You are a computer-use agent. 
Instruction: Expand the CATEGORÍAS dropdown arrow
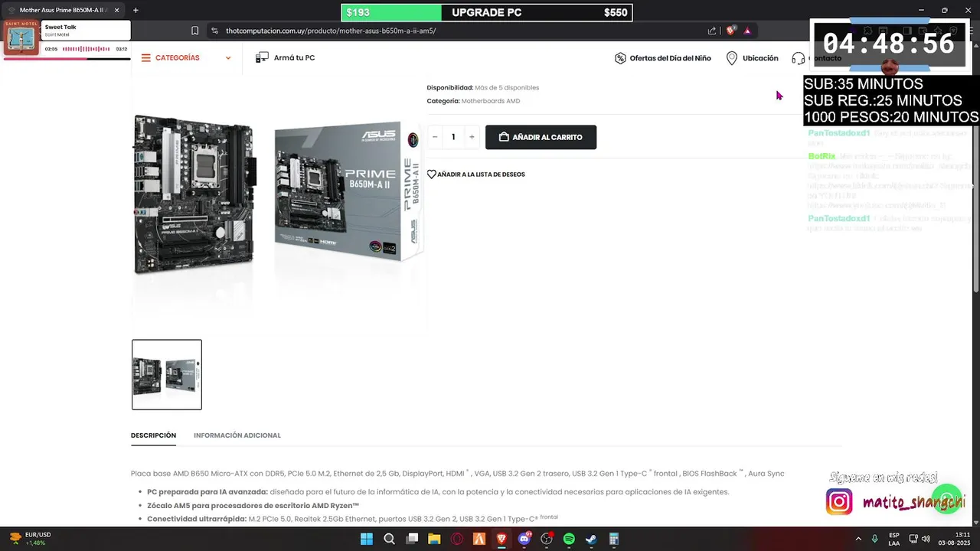[x=228, y=58]
